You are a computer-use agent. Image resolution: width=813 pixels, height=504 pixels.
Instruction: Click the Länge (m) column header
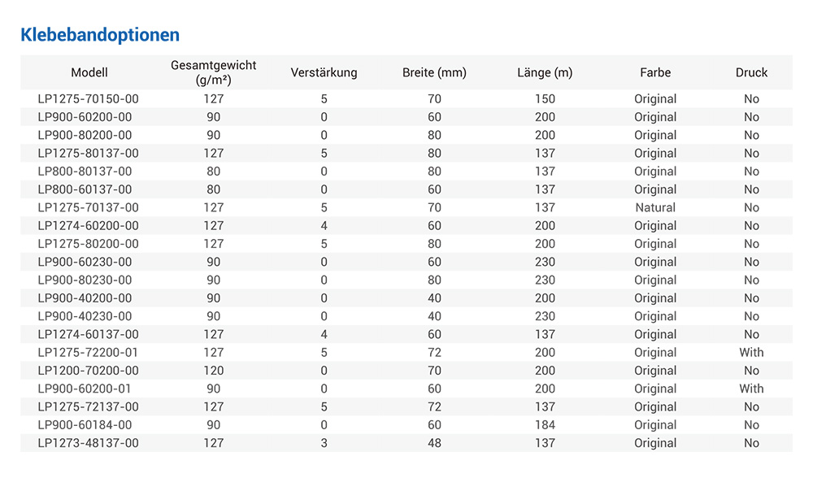coord(545,72)
